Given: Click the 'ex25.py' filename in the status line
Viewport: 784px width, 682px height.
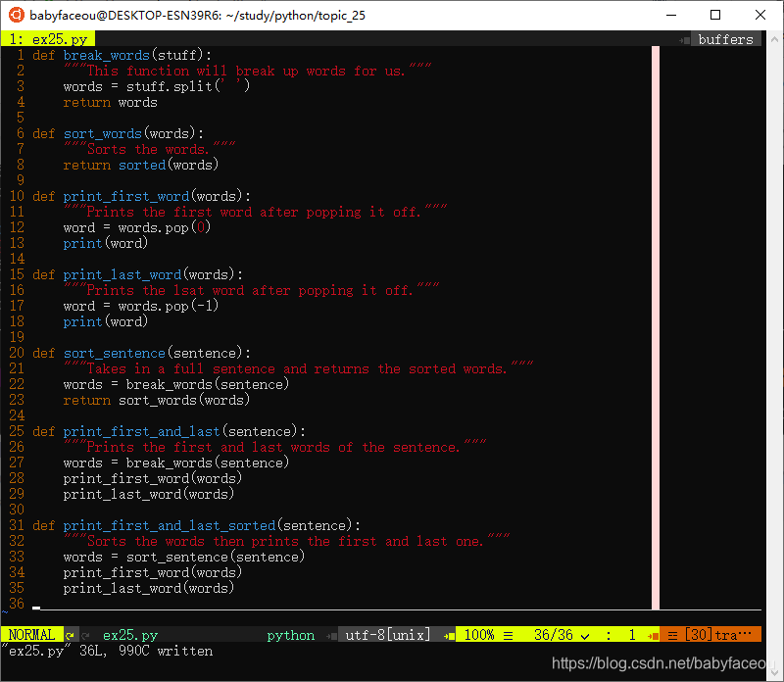Looking at the screenshot, I should (130, 635).
